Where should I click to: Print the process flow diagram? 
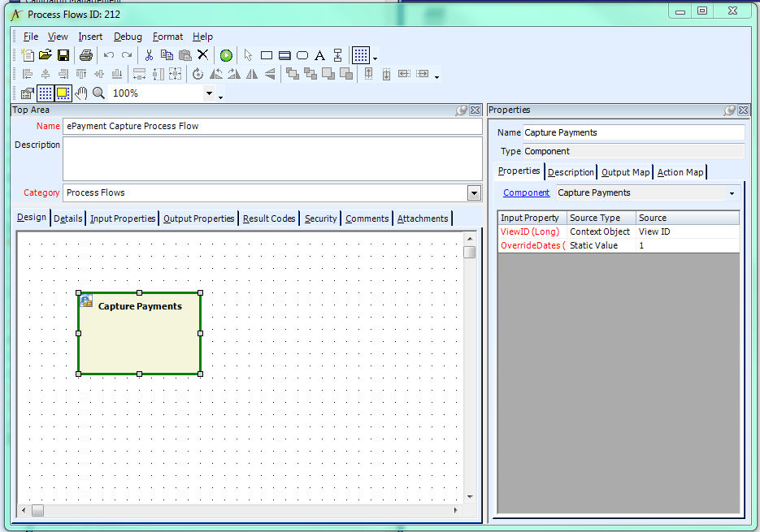(x=85, y=54)
